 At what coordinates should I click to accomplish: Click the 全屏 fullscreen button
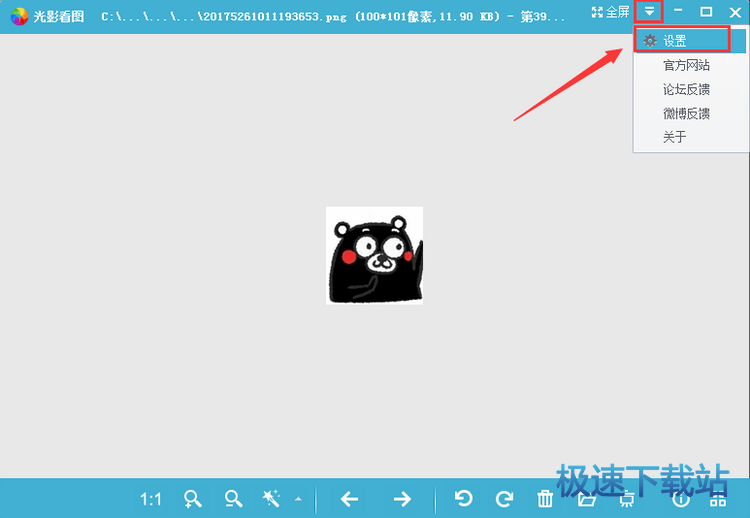coord(610,12)
